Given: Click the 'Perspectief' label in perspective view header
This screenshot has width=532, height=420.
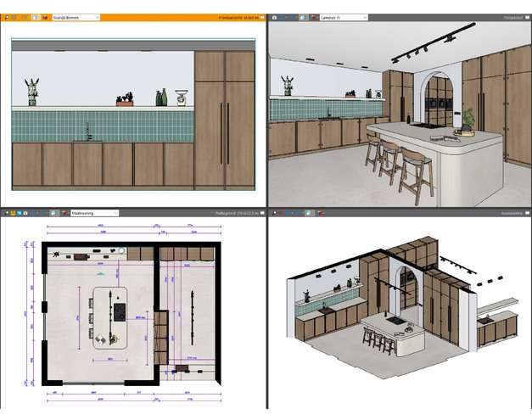Looking at the screenshot, I should [x=512, y=17].
